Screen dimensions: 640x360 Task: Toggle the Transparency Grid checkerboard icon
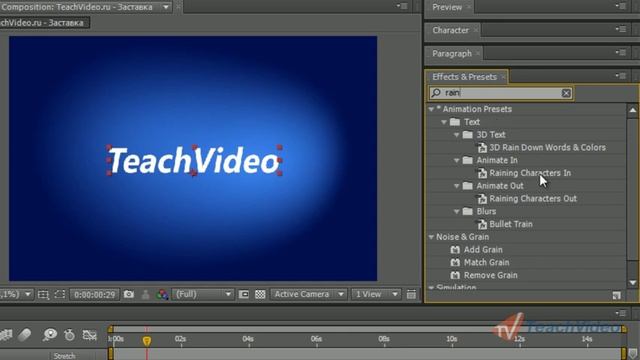(260, 294)
